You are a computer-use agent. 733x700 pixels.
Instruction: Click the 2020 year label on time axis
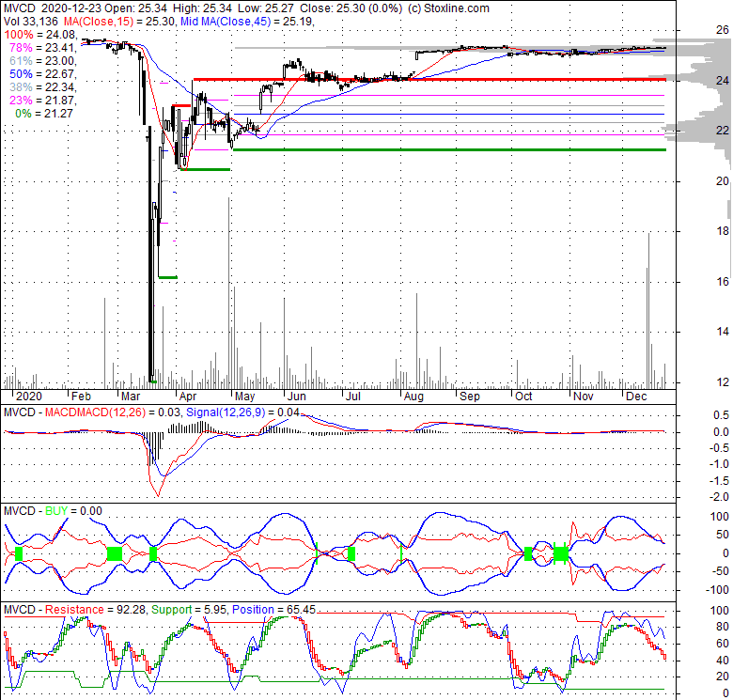click(x=29, y=397)
